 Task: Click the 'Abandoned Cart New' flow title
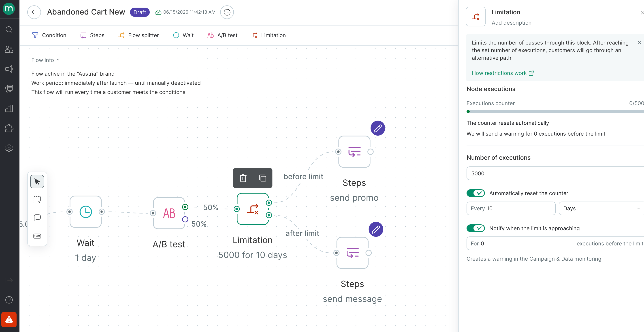(86, 12)
